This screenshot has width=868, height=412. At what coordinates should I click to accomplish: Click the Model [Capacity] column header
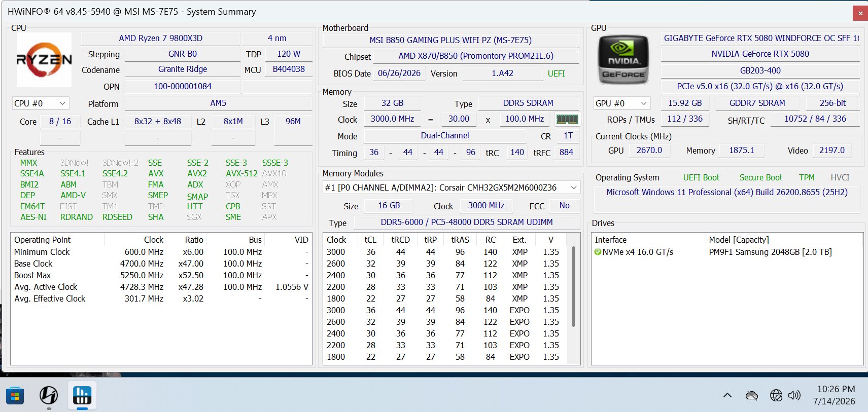[x=784, y=240]
